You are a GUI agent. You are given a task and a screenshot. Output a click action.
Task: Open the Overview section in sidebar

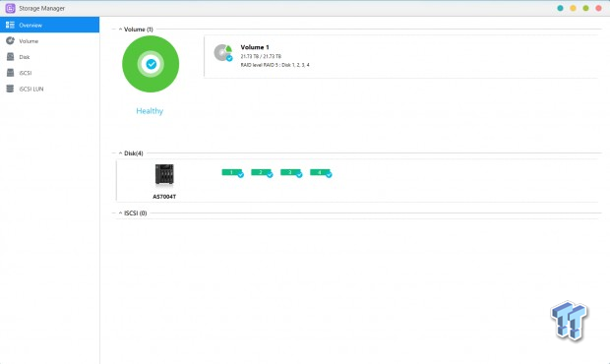pos(49,25)
